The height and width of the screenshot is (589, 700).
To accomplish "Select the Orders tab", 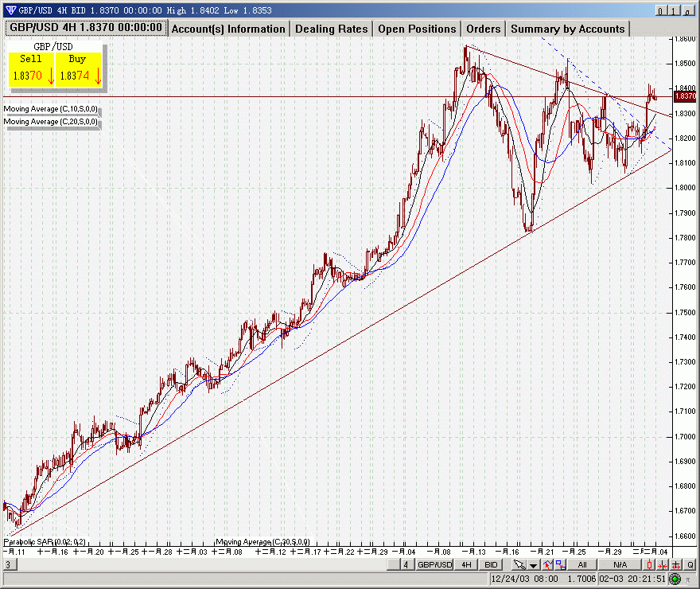I will (x=484, y=29).
